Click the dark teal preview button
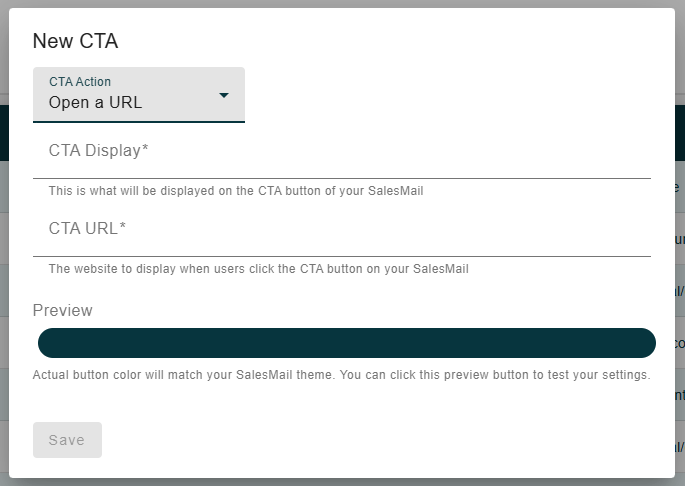 pos(347,343)
